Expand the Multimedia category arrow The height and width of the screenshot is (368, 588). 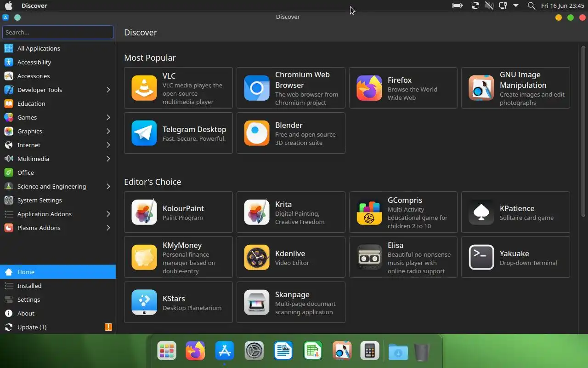[108, 159]
